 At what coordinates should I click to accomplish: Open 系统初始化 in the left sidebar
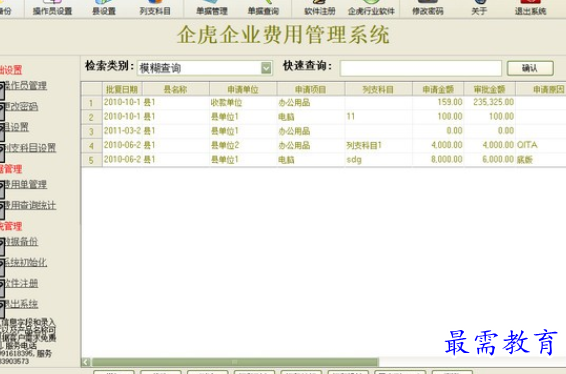[x=25, y=262]
